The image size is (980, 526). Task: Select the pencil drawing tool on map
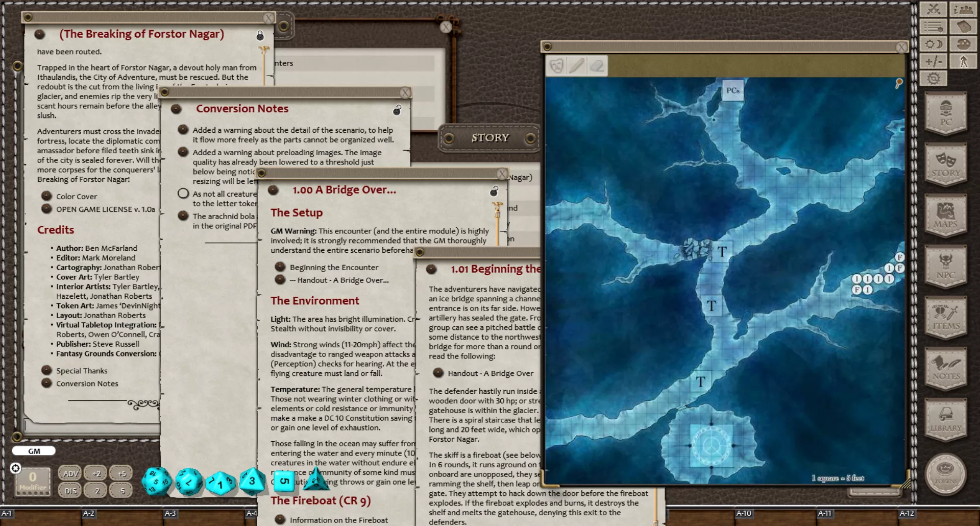click(x=577, y=66)
